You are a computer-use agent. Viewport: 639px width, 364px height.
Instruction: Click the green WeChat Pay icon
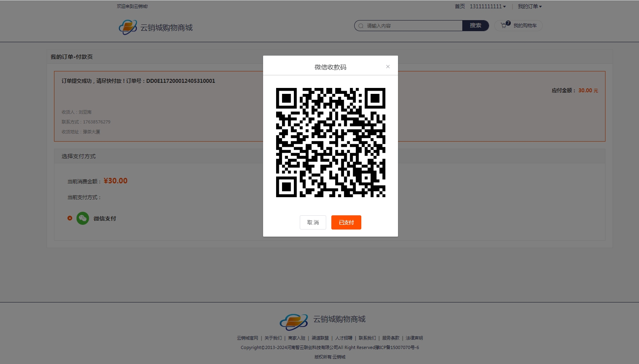pyautogui.click(x=82, y=218)
